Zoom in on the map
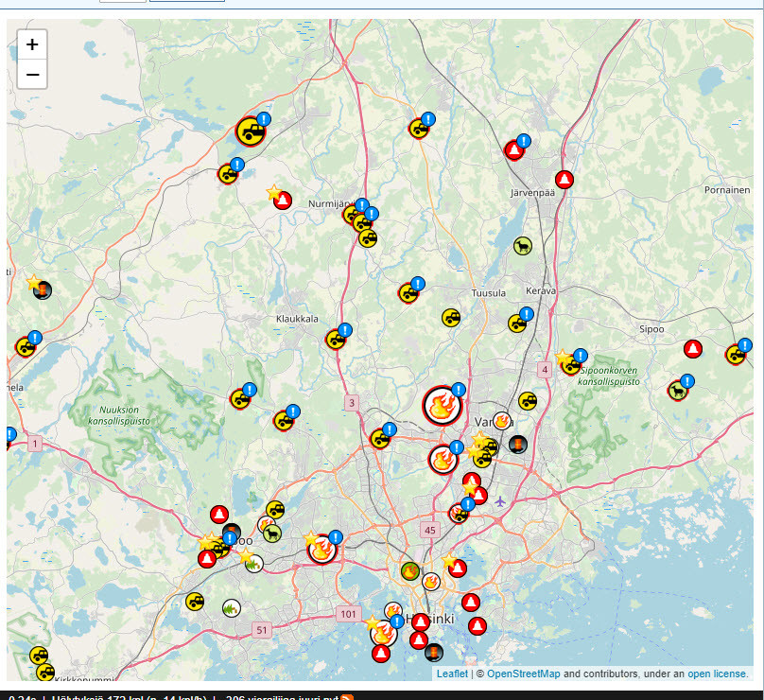Viewport: 764px width, 700px height. (x=32, y=44)
